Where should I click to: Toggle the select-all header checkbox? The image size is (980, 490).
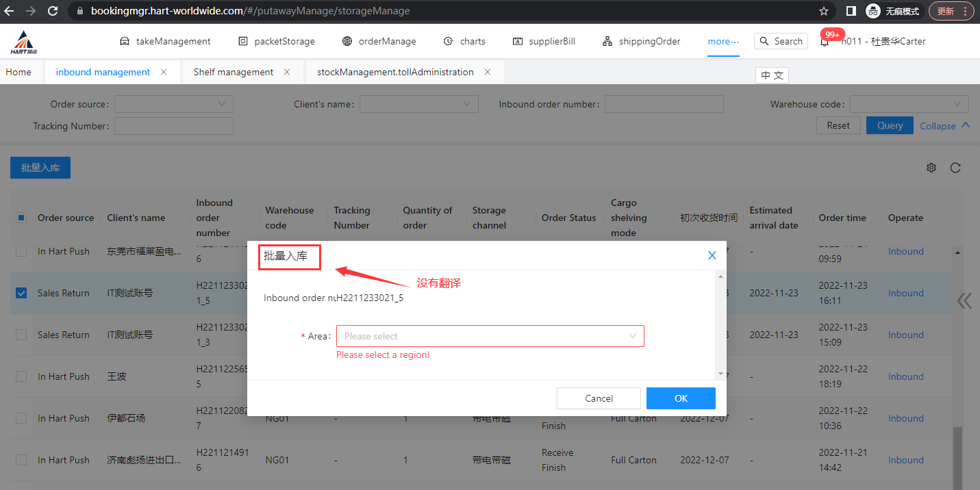tap(21, 218)
